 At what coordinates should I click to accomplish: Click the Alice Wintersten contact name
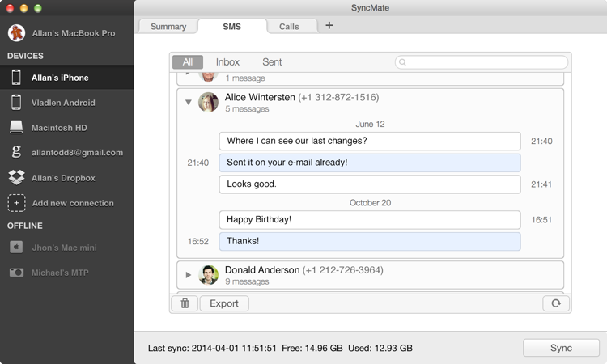[260, 97]
